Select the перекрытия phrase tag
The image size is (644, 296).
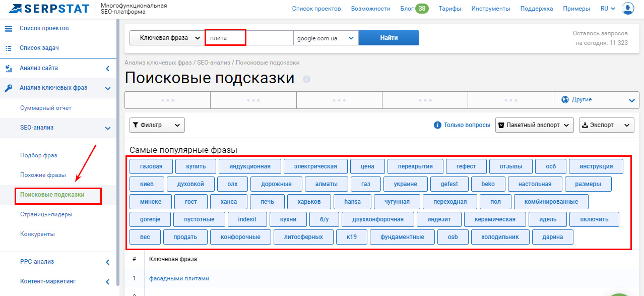pyautogui.click(x=415, y=166)
